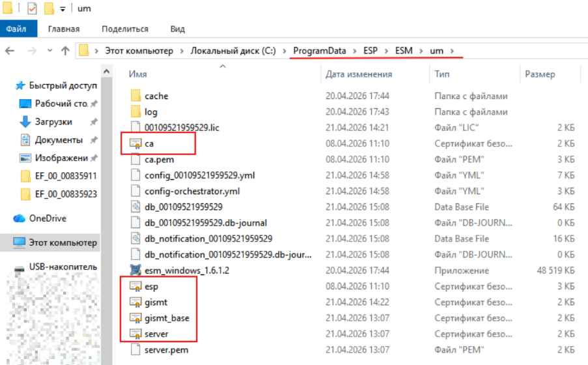Open the Файл menu tab
Screen dimensions: 588x365
coord(18,29)
